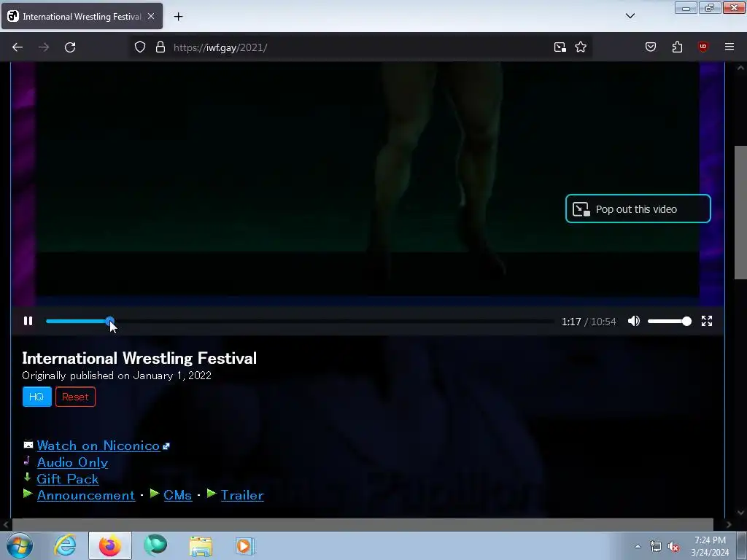
Task: Click the URL address field
Action: click(x=357, y=47)
